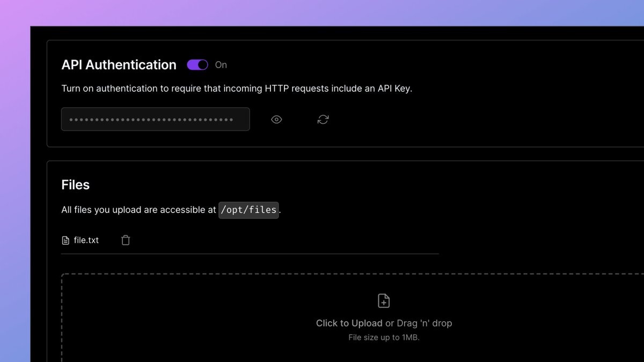Toggle the API Authentication switch off
Viewport: 644px width, 362px height.
(x=197, y=65)
